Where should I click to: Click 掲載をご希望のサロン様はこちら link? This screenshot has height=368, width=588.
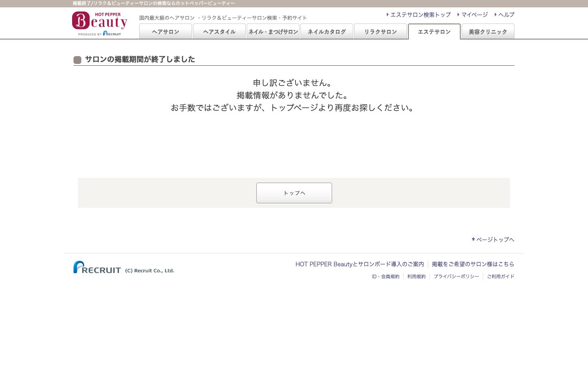tap(473, 264)
